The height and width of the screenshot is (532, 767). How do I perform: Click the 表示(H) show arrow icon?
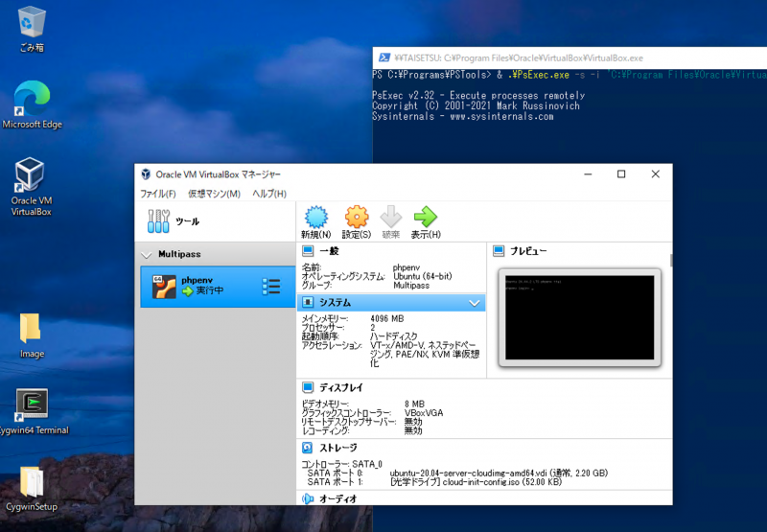[x=425, y=218]
